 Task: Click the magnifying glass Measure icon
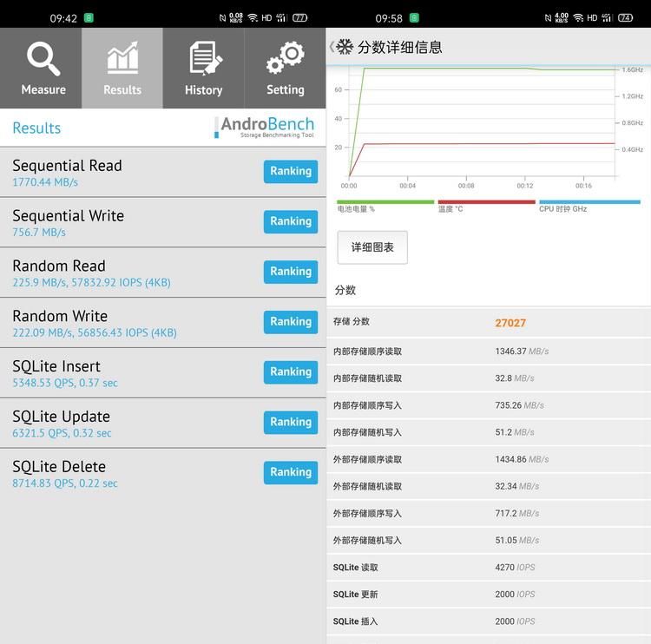(x=43, y=58)
